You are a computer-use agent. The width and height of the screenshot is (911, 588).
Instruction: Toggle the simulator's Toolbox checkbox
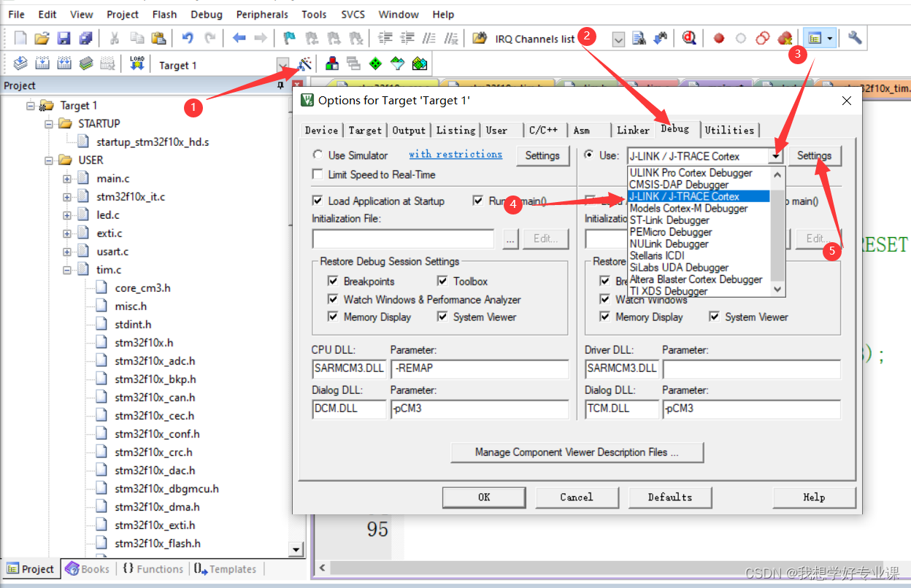(442, 281)
